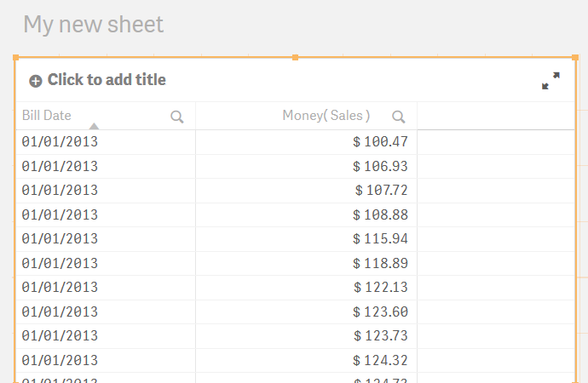The height and width of the screenshot is (383, 588).
Task: Click to add title text
Action: [x=107, y=80]
